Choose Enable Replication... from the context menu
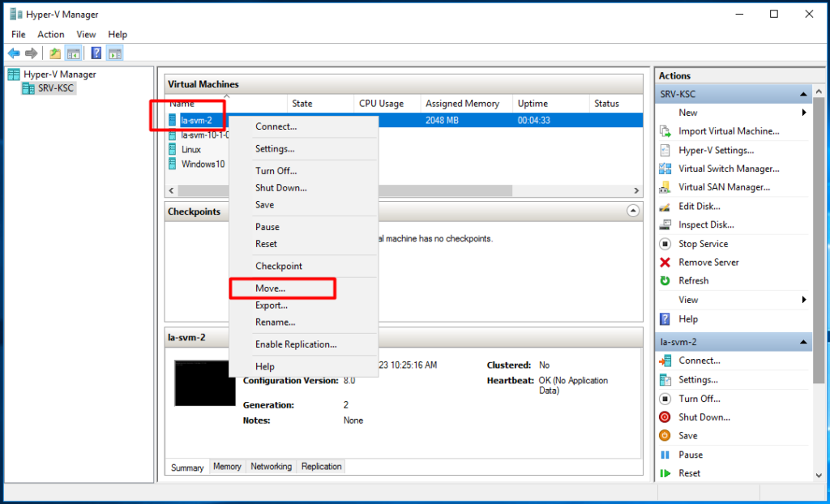Screen dimensions: 830x504 [x=303, y=344]
